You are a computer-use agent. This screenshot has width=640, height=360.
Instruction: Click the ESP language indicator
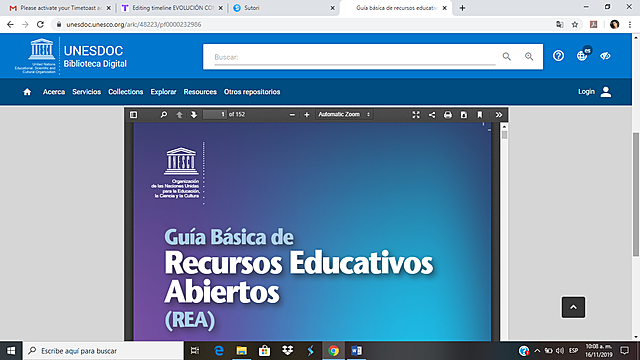(x=573, y=351)
